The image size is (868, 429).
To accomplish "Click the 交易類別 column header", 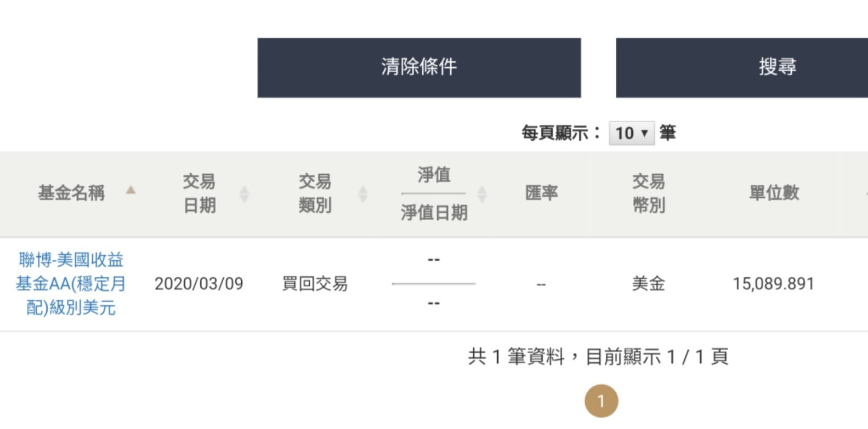I will click(x=315, y=193).
